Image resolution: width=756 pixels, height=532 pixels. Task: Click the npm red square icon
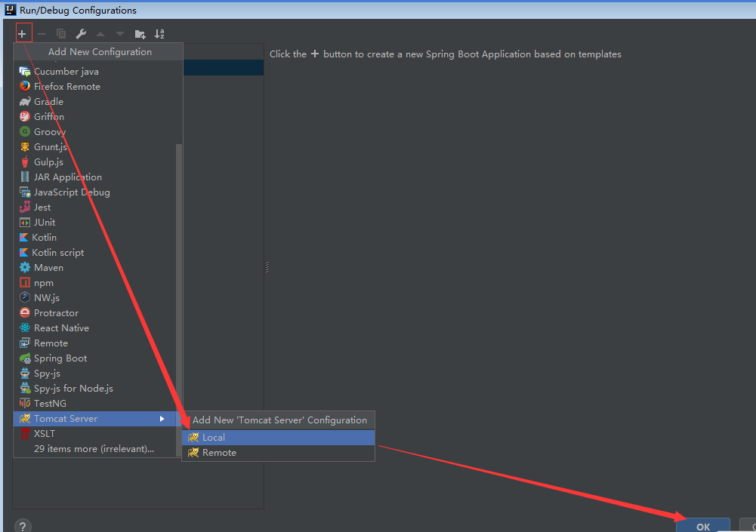[x=25, y=282]
